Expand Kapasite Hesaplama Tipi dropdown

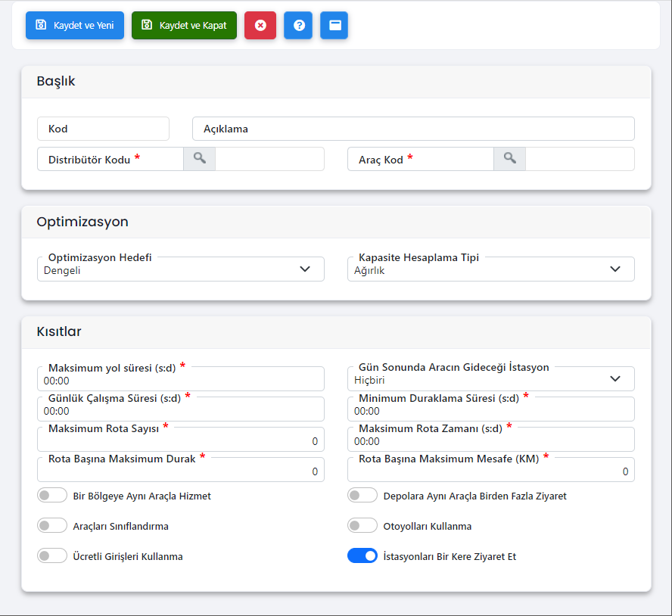coord(490,269)
